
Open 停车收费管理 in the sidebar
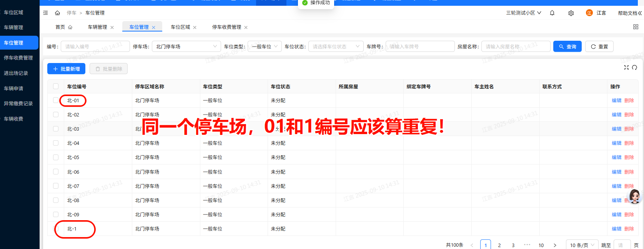[x=19, y=58]
